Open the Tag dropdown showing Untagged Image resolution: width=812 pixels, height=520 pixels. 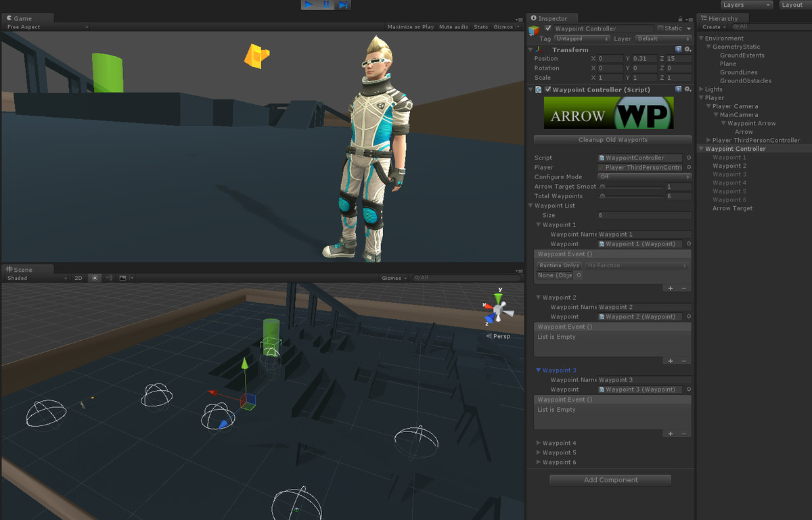[582, 39]
